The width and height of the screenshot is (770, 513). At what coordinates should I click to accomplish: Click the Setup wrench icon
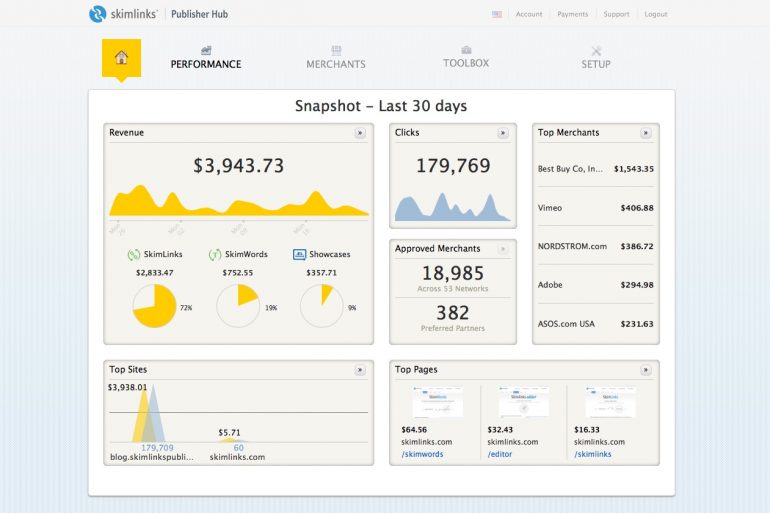596,51
